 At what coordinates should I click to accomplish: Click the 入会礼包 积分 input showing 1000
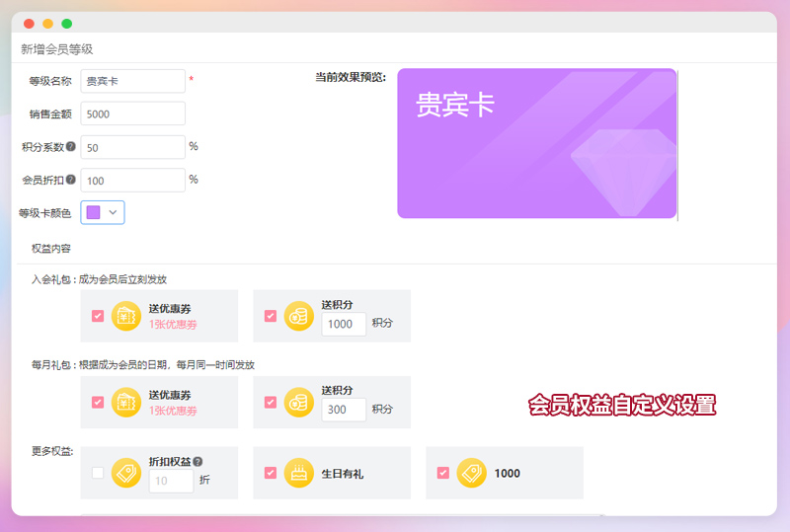pos(344,324)
